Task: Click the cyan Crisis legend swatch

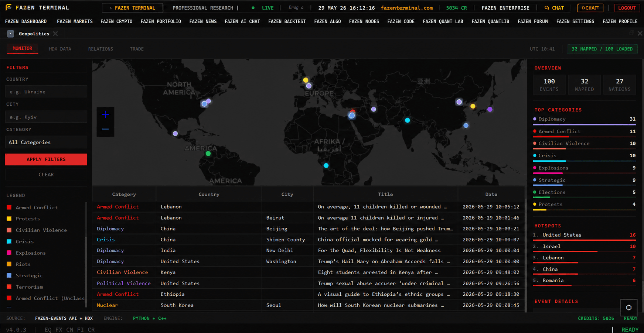Action: [9, 241]
